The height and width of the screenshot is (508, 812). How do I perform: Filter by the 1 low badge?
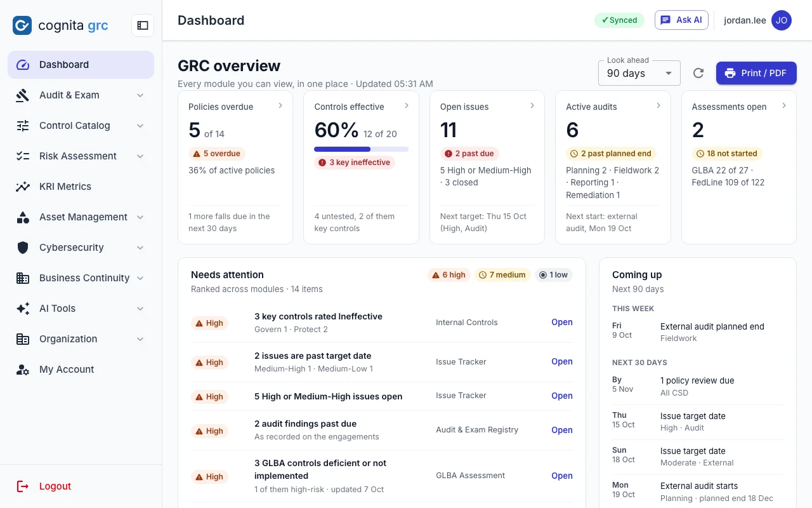click(554, 275)
